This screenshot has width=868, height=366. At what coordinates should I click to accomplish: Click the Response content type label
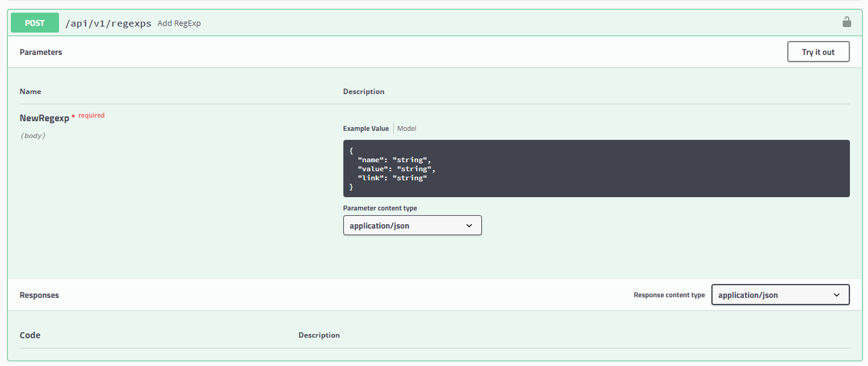[669, 295]
